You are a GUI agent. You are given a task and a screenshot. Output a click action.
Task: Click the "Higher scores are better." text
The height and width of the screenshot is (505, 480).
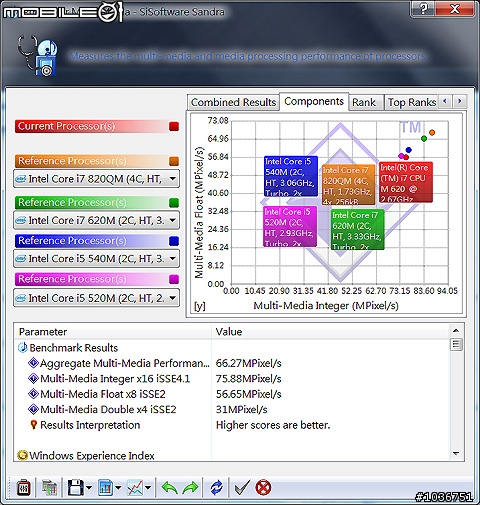coord(273,425)
